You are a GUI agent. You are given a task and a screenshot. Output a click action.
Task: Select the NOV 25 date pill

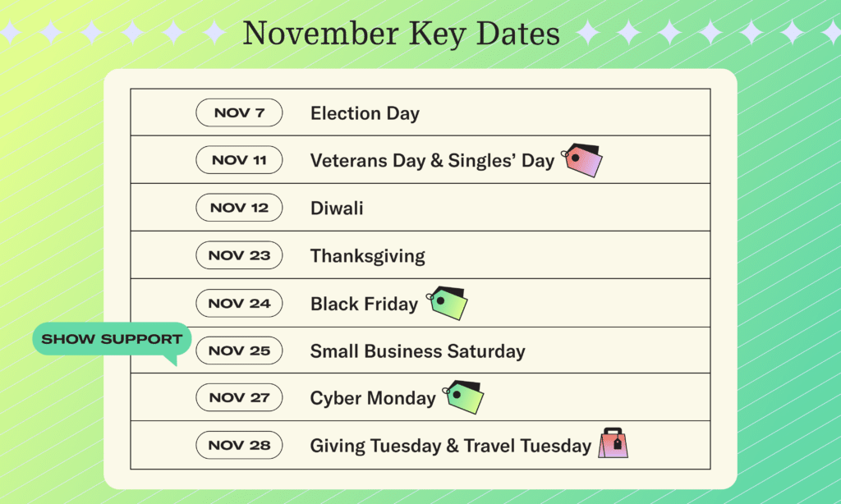[x=239, y=351]
